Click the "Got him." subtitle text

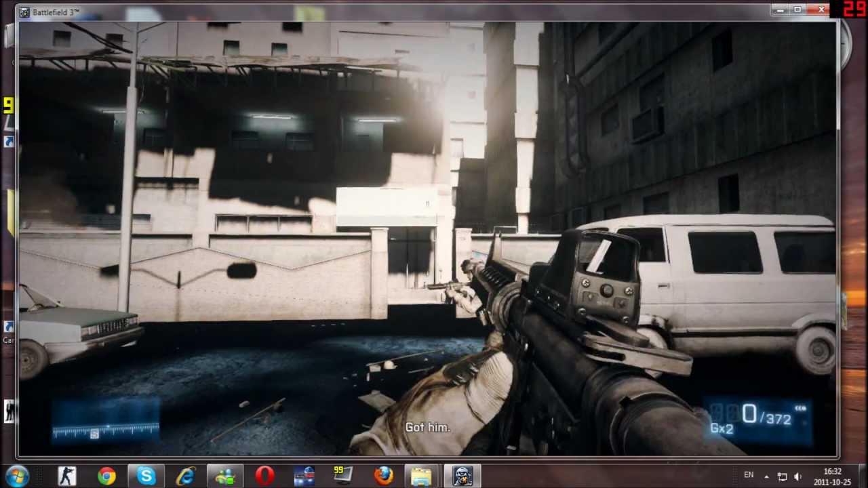tap(427, 428)
